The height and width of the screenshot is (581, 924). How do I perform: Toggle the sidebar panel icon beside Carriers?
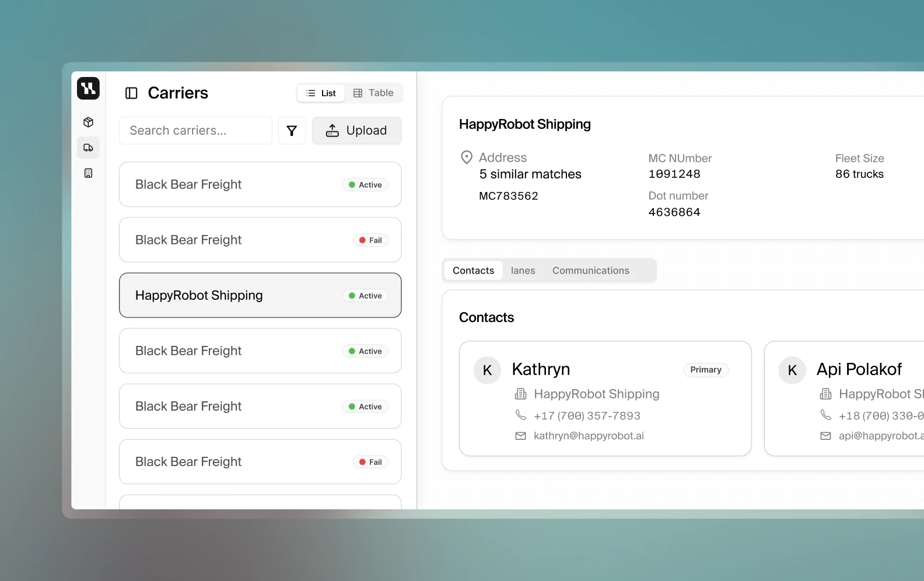[x=131, y=93]
